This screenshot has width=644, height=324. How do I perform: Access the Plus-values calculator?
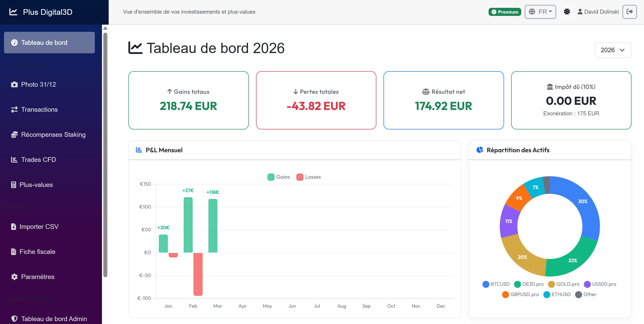[x=36, y=185]
